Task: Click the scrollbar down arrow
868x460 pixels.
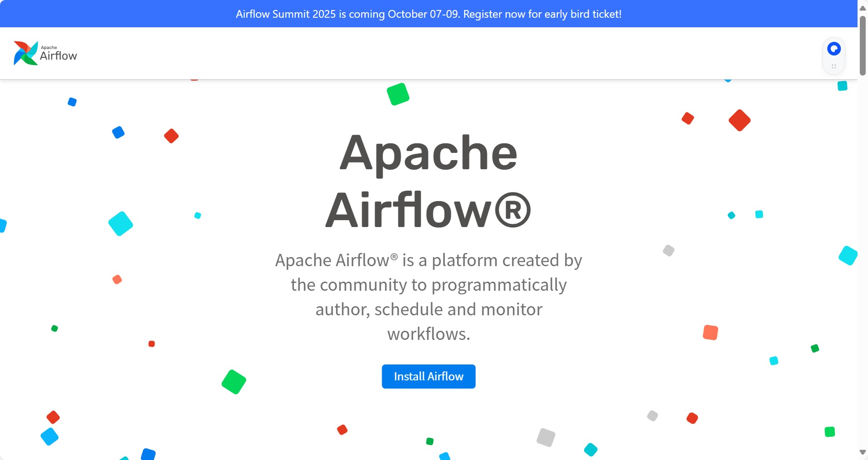Action: [863, 452]
